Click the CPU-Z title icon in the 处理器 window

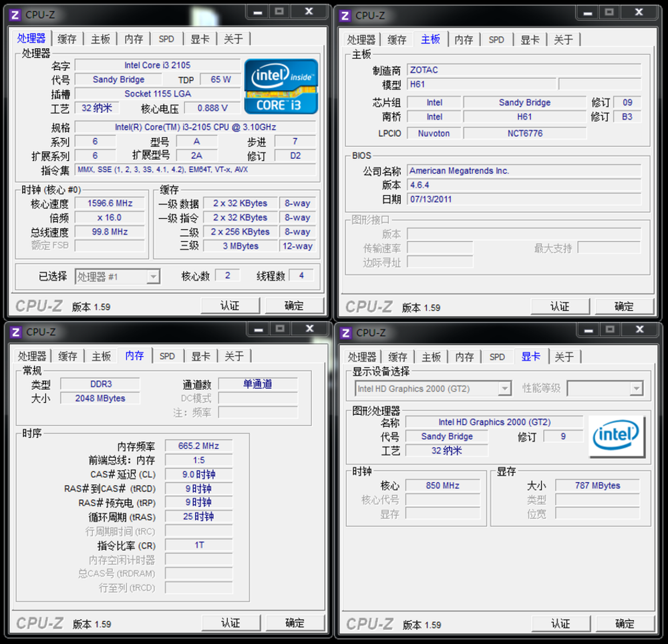[x=15, y=15]
